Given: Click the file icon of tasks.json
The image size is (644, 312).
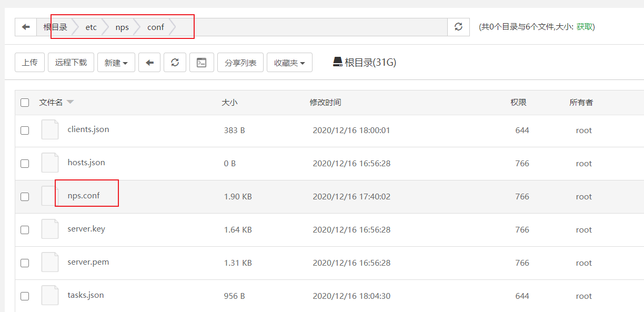Looking at the screenshot, I should point(50,296).
